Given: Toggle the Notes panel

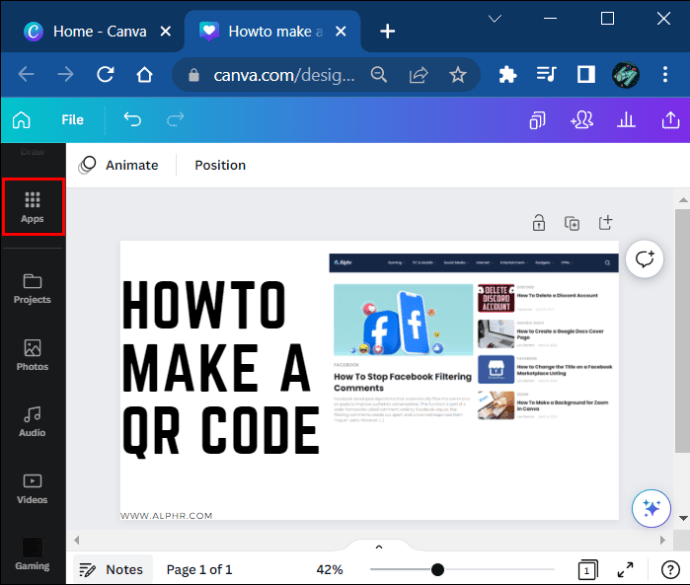Looking at the screenshot, I should 112,569.
